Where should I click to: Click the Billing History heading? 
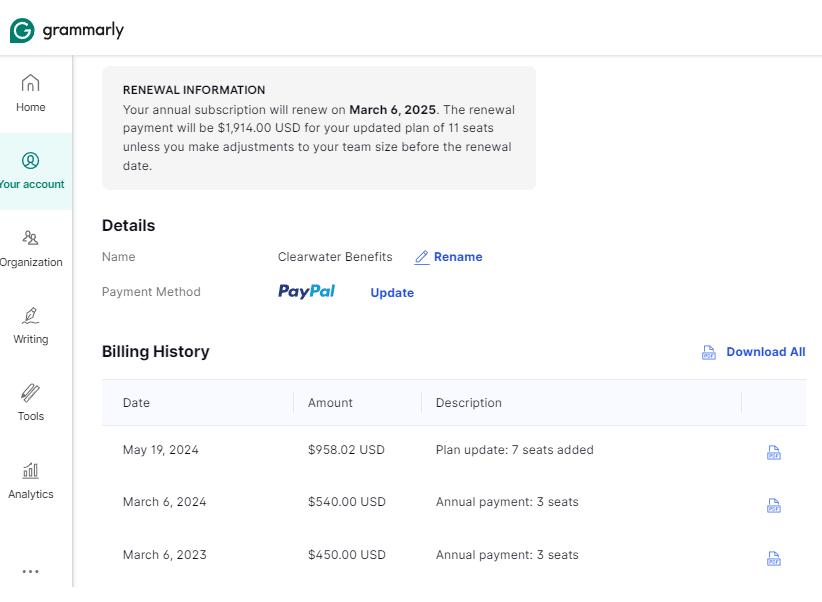click(156, 351)
